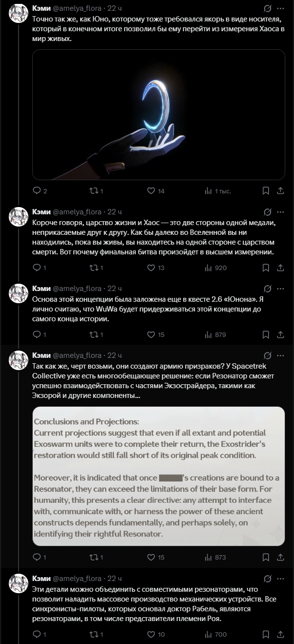Viewport: 294px width, 644px height.
Task: Like the crescent image tweet with 14 likes
Action: (151, 191)
